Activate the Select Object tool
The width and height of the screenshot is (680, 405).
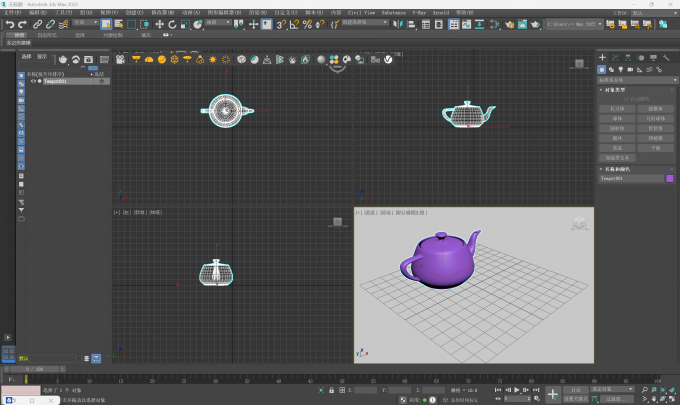pyautogui.click(x=106, y=24)
